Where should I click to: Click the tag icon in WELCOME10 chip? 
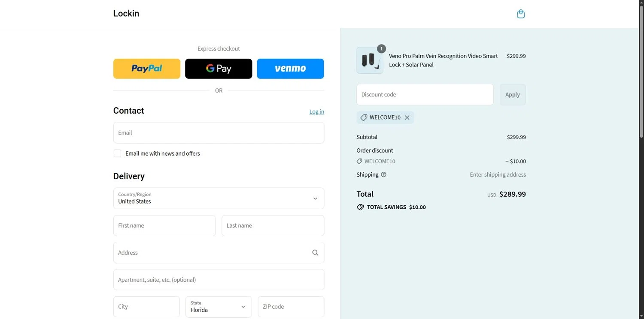pyautogui.click(x=364, y=117)
